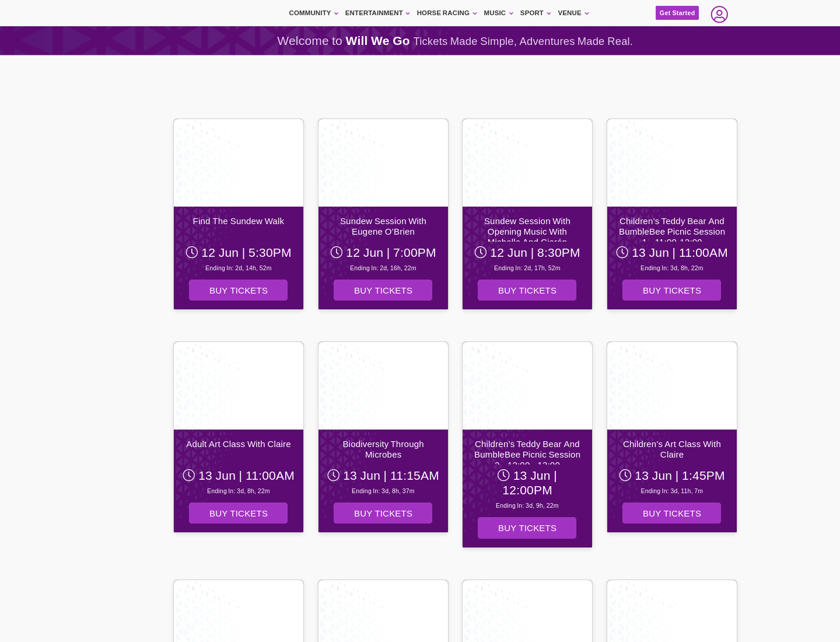Open Children's Art Class With Claire card image
Viewport: 840px width, 642px height.
pos(672,386)
